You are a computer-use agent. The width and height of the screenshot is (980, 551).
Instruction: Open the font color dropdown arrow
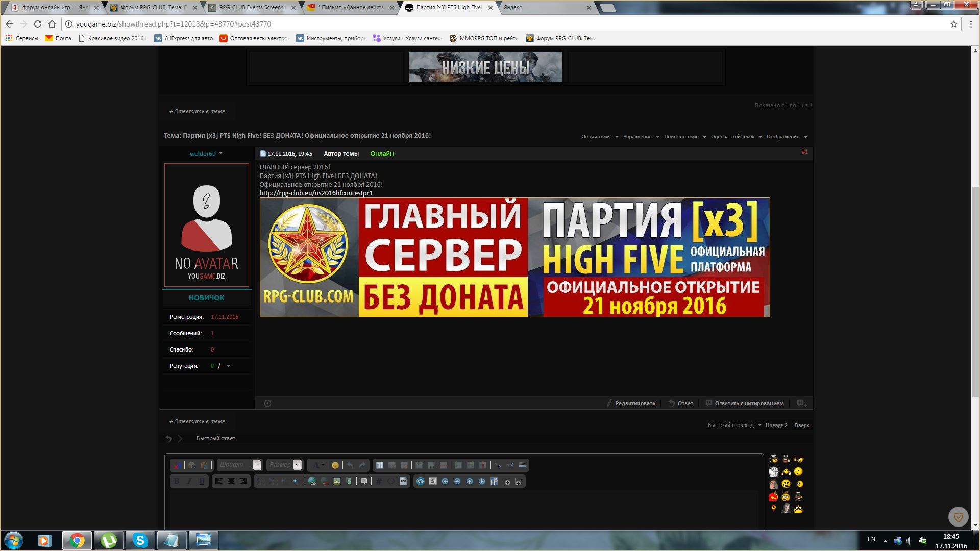(323, 465)
